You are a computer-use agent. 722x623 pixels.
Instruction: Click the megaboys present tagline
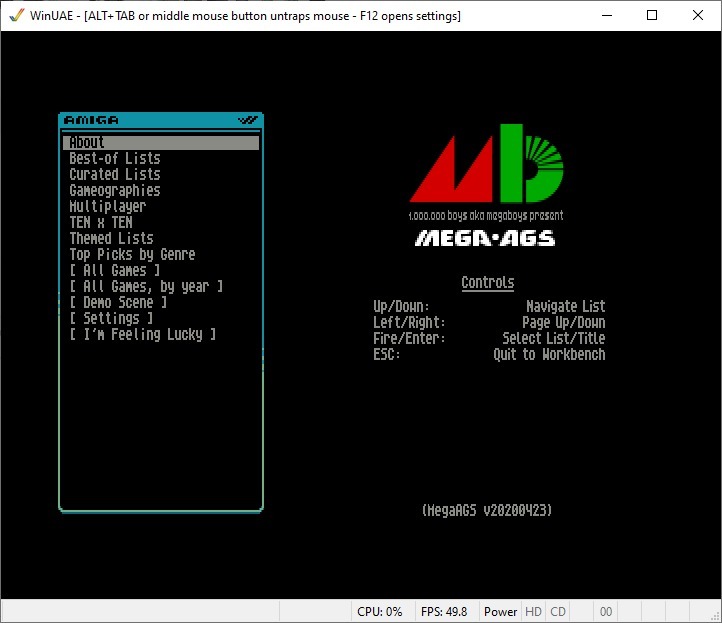click(x=486, y=215)
